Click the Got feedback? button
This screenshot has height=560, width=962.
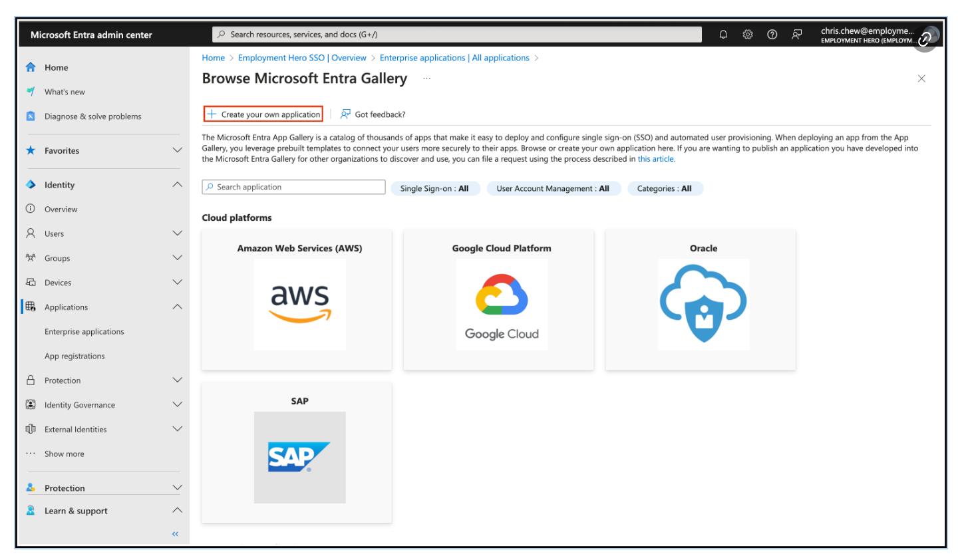373,114
